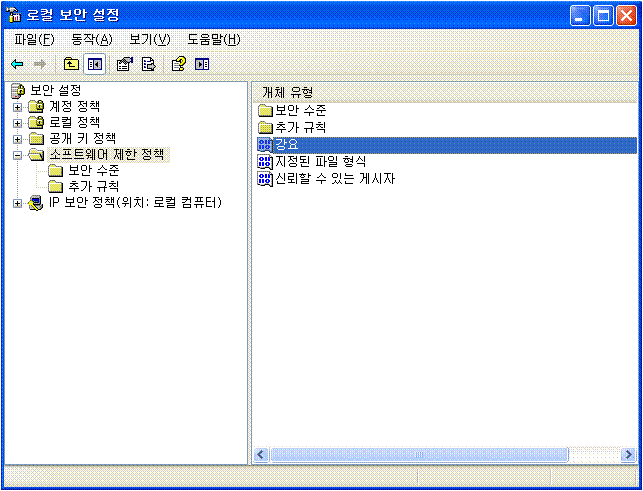This screenshot has height=491, width=643.
Task: Close the 로컬 보안 설정 window
Action: tap(627, 16)
